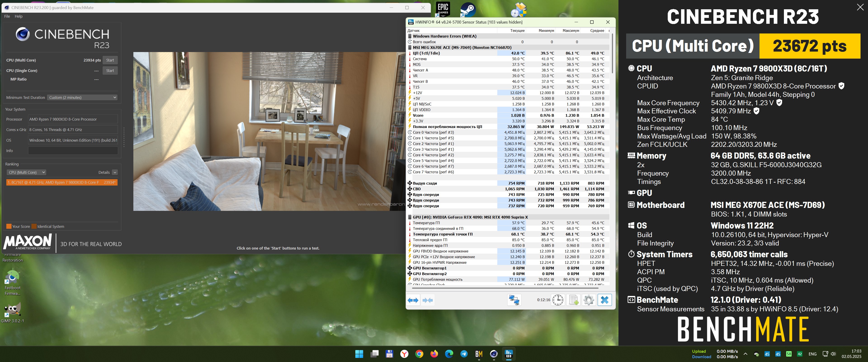Select ranking entry for 9800X3D 23934

pyautogui.click(x=62, y=182)
